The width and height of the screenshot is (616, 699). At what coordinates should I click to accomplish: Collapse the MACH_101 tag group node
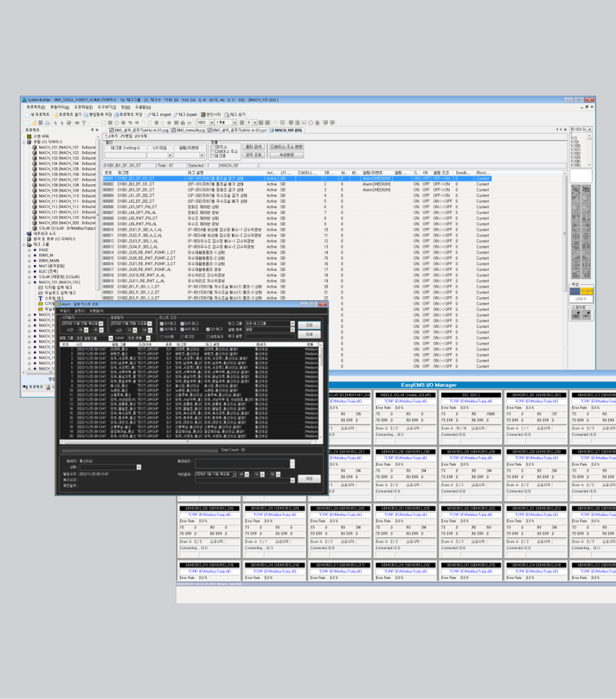point(29,282)
